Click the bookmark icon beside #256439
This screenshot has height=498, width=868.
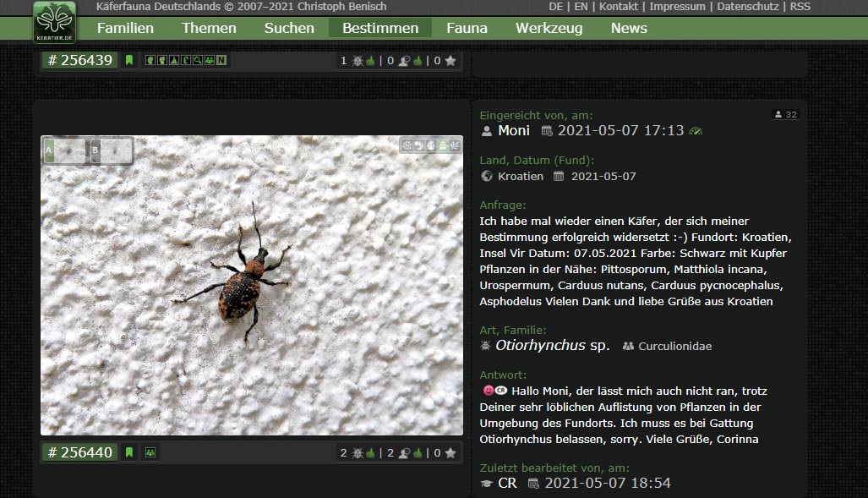point(129,60)
